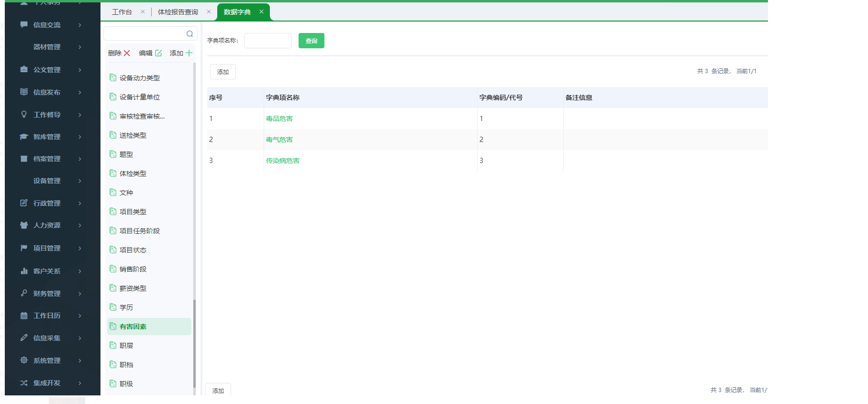This screenshot has width=868, height=404.
Task: Click the 公文管理 briefcase icon
Action: pos(24,69)
